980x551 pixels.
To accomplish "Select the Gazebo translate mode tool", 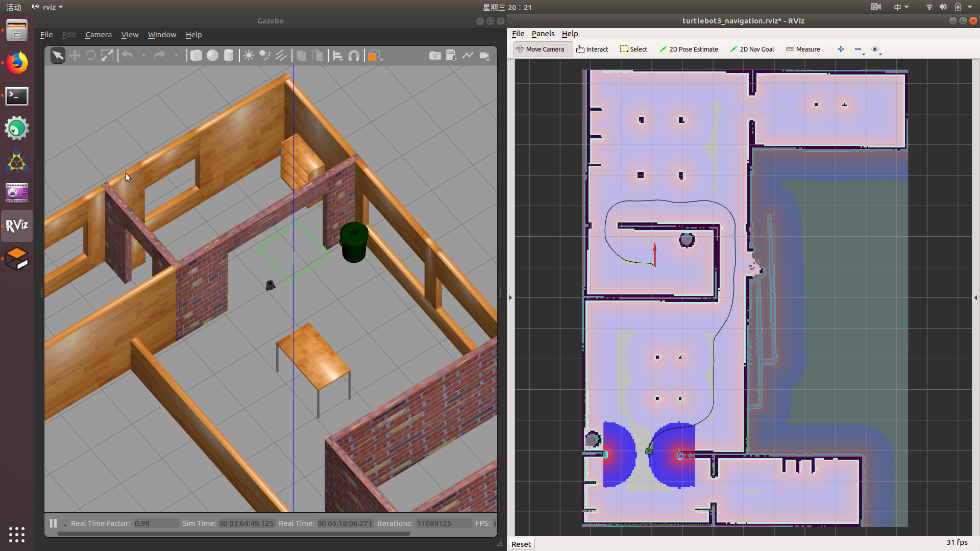I will (x=75, y=56).
